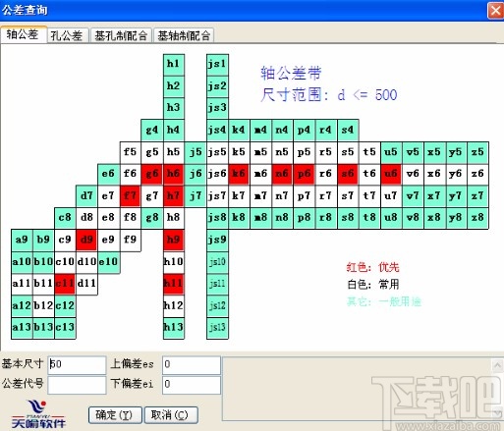Select tolerance cell e6
Screen dimensions: 504x431
pyautogui.click(x=109, y=174)
